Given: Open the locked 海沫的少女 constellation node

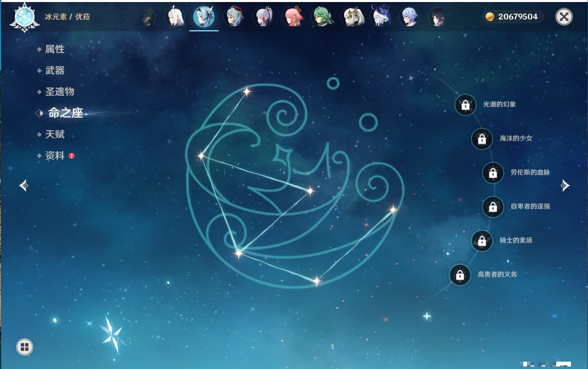Looking at the screenshot, I should tap(482, 139).
